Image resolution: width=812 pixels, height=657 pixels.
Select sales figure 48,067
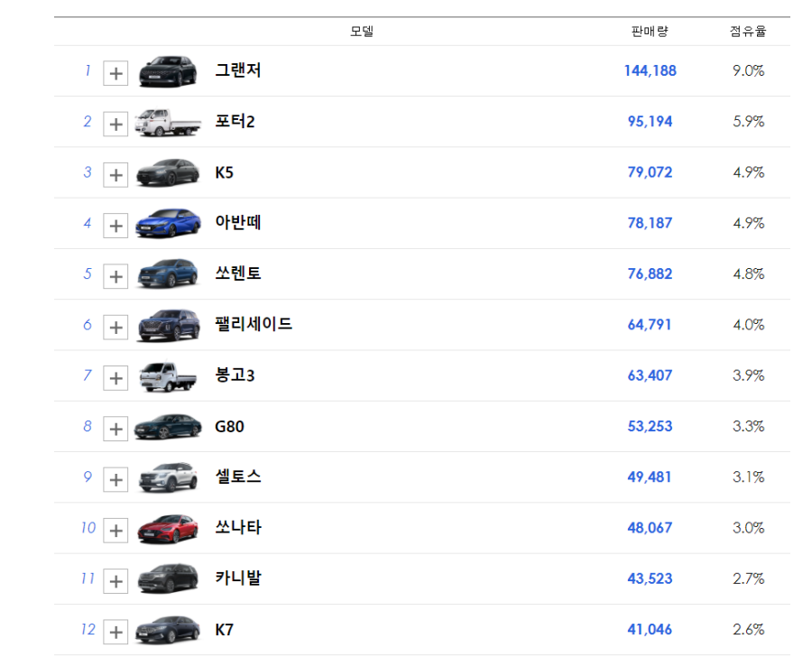650,527
